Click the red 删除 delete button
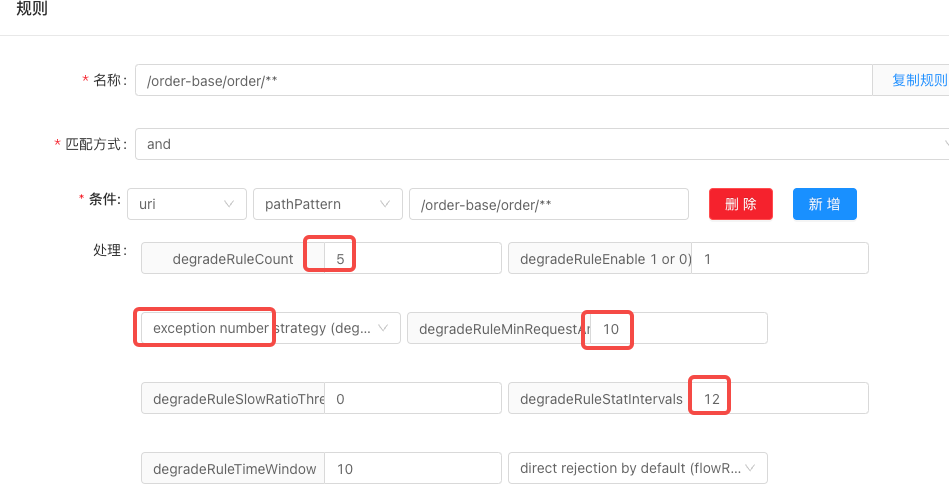The image size is (949, 493). pyautogui.click(x=741, y=204)
